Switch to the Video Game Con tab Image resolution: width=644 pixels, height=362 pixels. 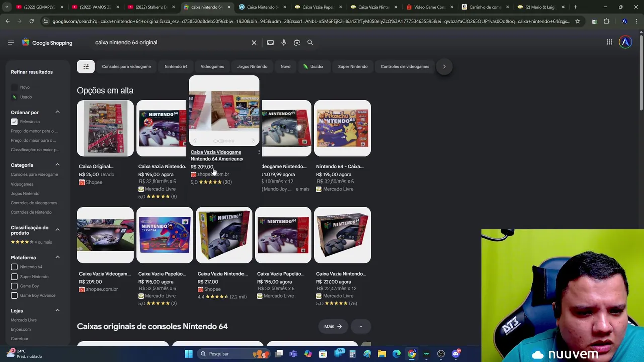429,7
